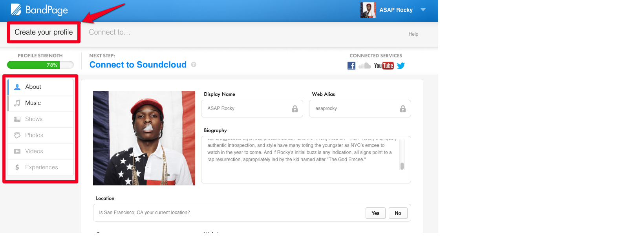
Task: Click the ASAP Rocky profile photo
Action: [144, 138]
